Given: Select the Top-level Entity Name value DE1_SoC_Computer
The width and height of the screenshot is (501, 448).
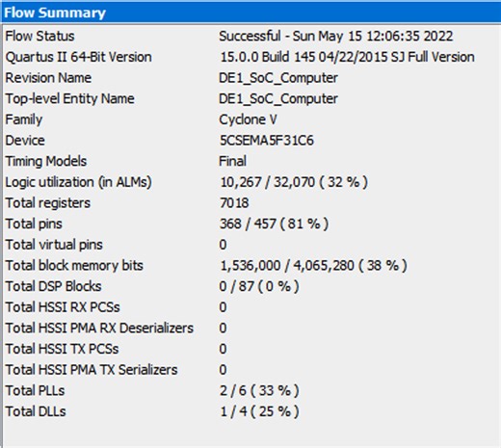Looking at the screenshot, I should click(x=278, y=99).
